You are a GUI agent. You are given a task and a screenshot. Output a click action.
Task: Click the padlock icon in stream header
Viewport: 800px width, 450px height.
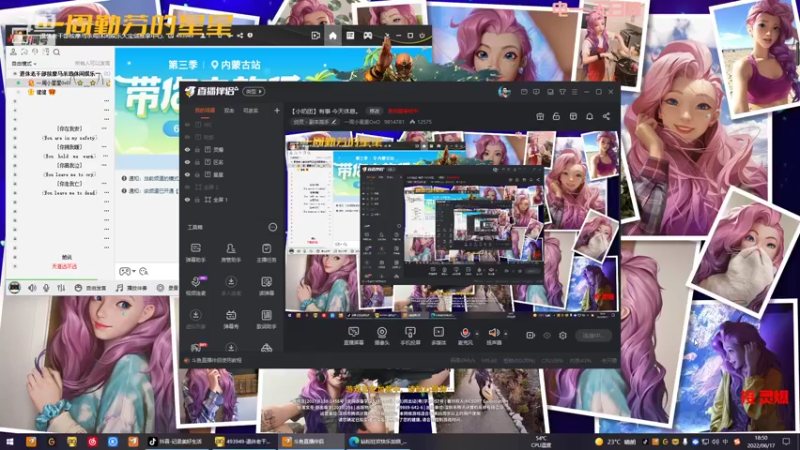(556, 116)
